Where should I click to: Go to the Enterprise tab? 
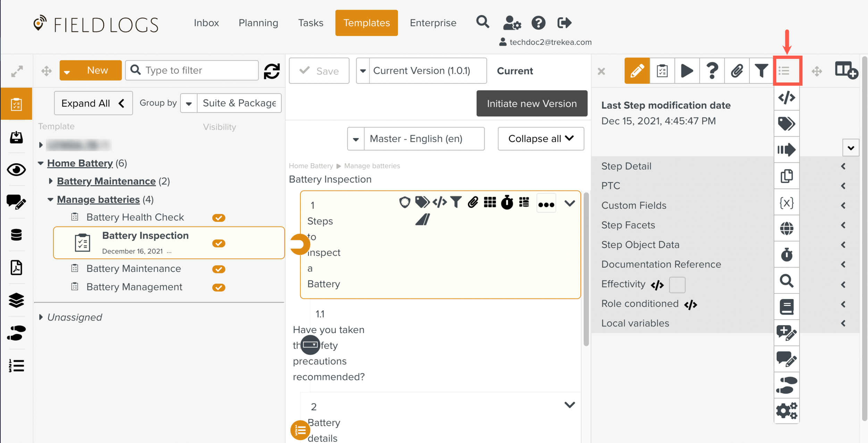click(433, 23)
